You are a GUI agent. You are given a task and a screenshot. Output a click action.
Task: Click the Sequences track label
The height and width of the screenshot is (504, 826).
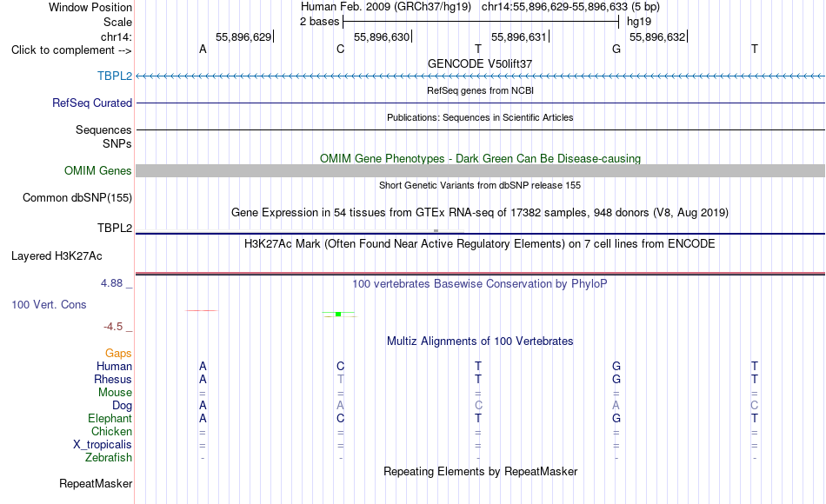(x=103, y=129)
